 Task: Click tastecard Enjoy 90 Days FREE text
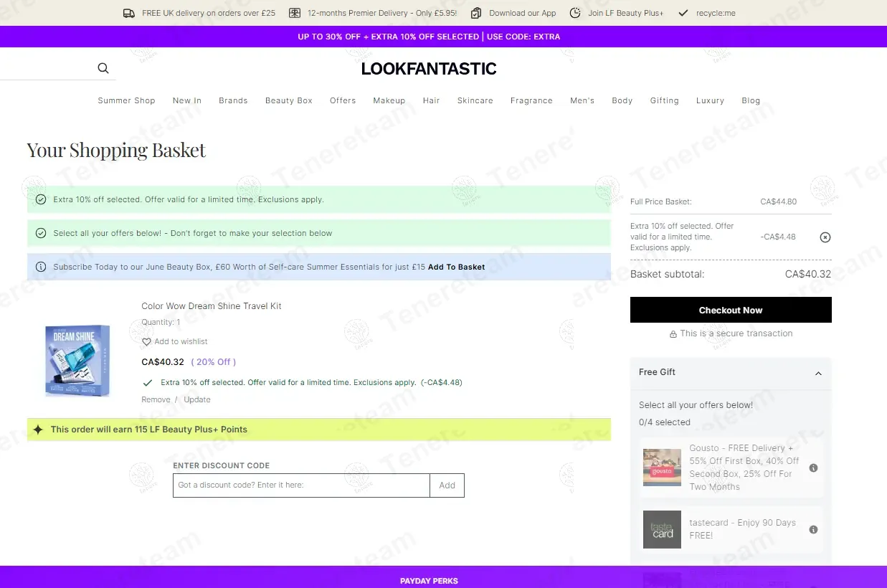(x=743, y=529)
